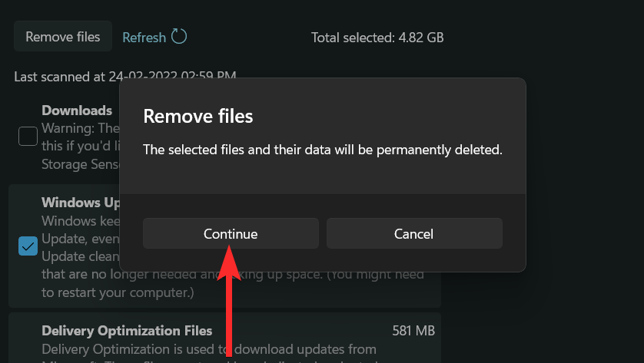644x363 pixels.
Task: Click the circular Refresh arrow icon
Action: (179, 36)
